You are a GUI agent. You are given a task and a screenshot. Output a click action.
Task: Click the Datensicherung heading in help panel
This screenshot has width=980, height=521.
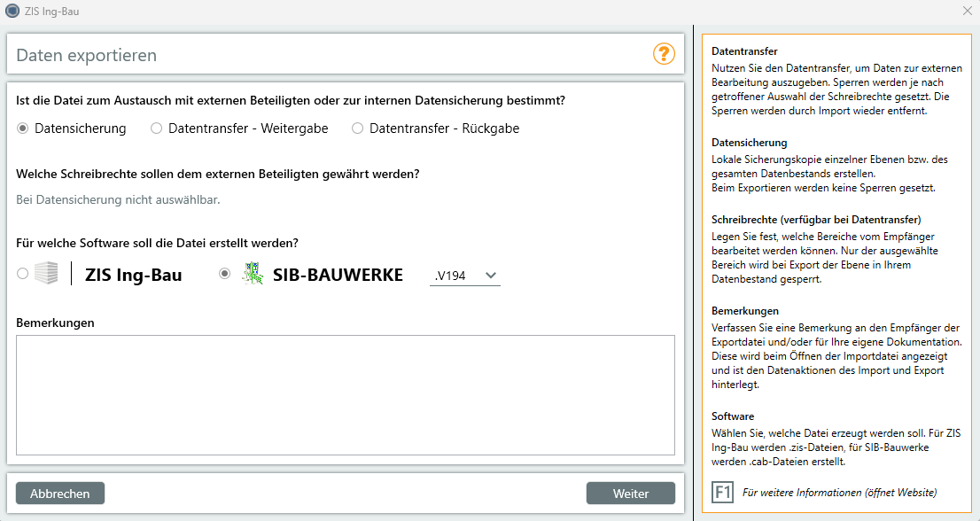[x=750, y=143]
